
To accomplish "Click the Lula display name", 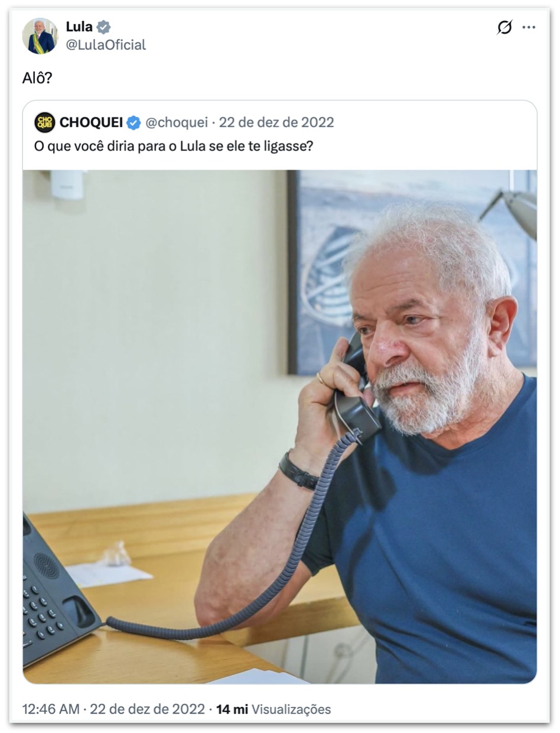I will pos(79,27).
